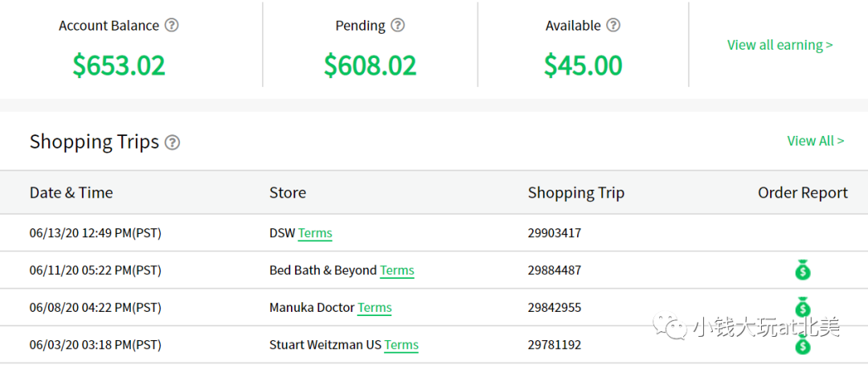Click View All shopping trips link
This screenshot has width=868, height=365.
pos(816,141)
